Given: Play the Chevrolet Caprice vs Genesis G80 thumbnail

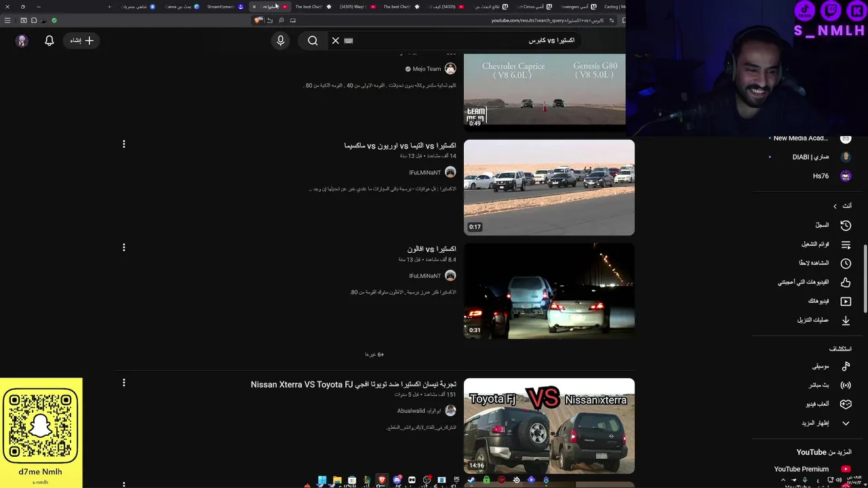Looking at the screenshot, I should pyautogui.click(x=545, y=91).
